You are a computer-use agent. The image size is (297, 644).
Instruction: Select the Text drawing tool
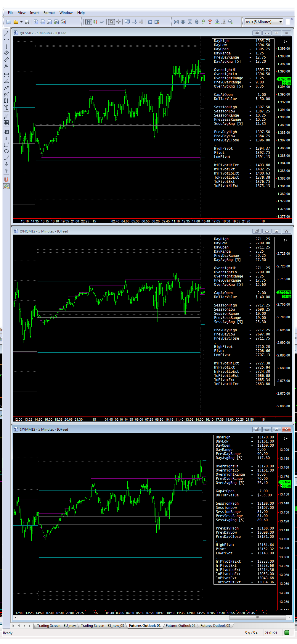6,138
